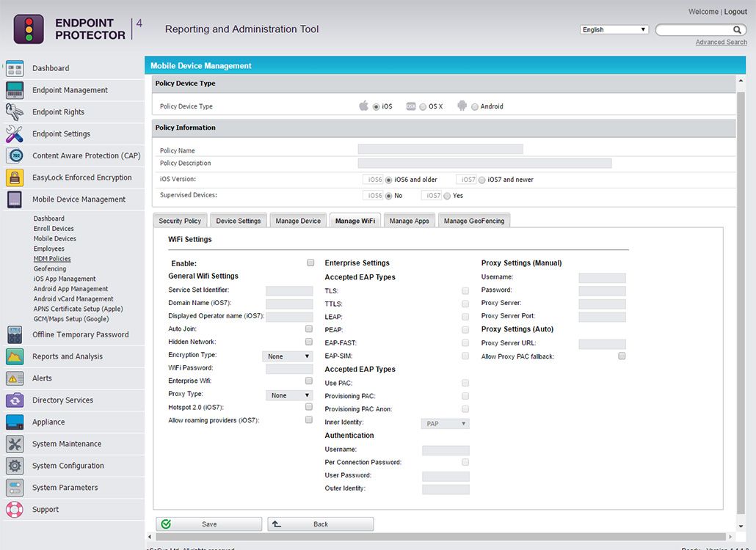Enable Hotspot 2.0 (iOS7) checkbox
The image size is (756, 550).
pos(308,407)
